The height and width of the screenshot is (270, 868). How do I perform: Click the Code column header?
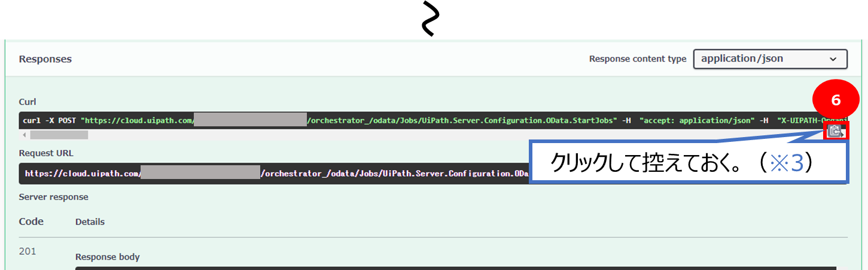(x=31, y=222)
